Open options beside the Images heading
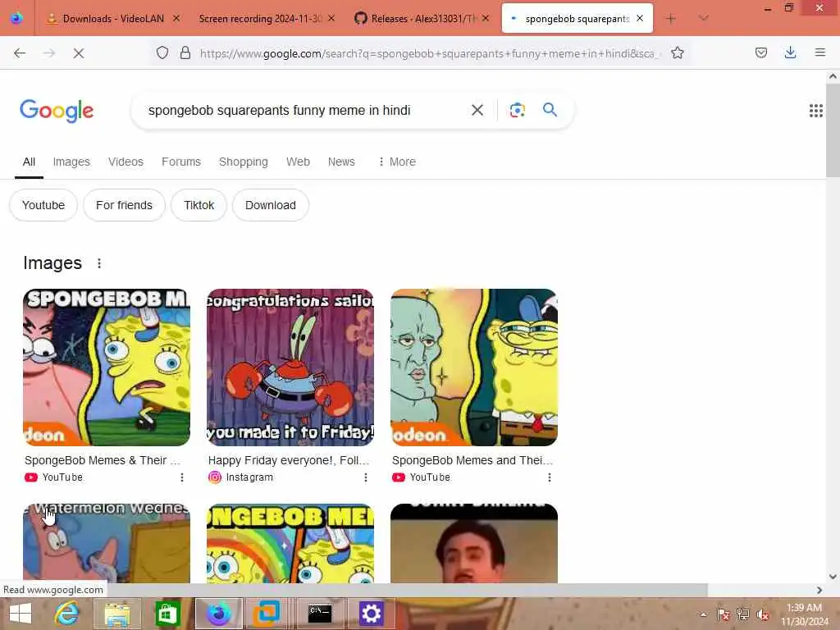840x630 pixels. (99, 263)
